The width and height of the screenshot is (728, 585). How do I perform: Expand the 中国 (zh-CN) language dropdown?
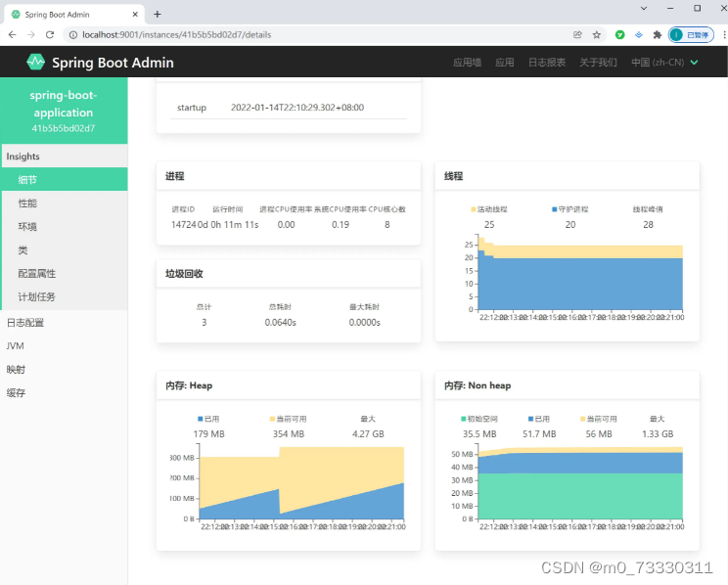pos(664,63)
